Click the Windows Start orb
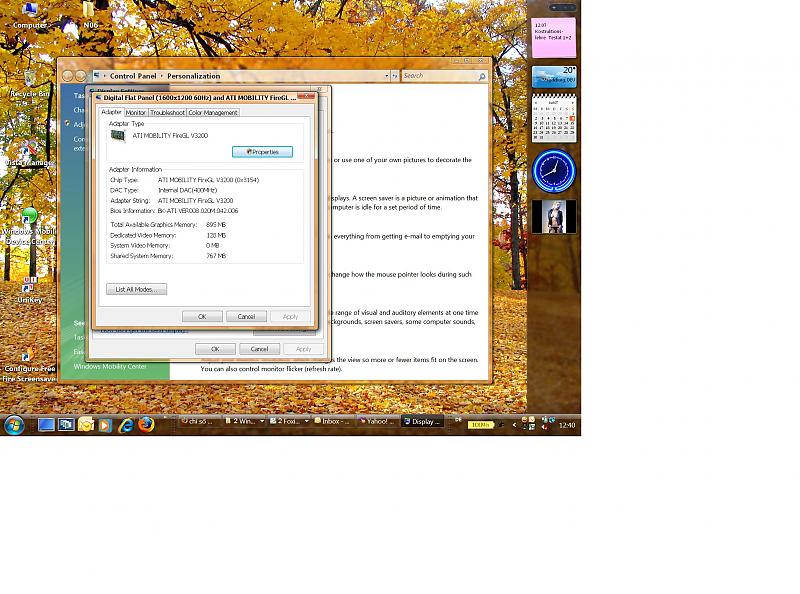 [14, 424]
